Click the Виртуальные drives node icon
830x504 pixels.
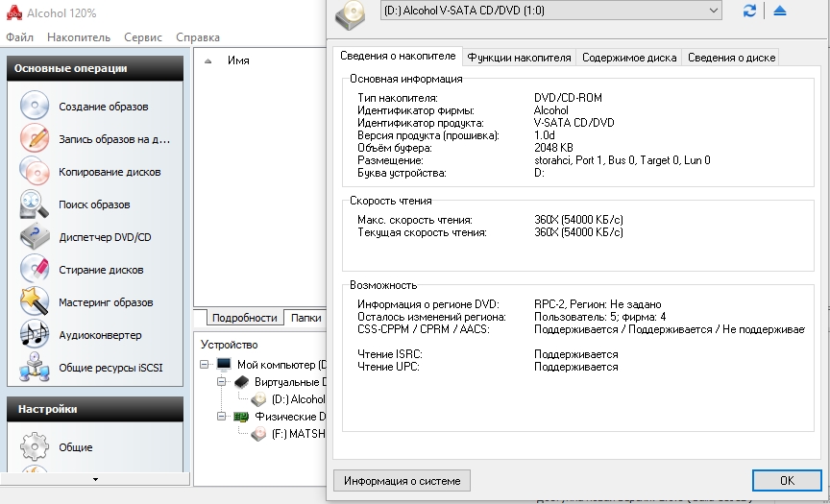pyautogui.click(x=241, y=381)
